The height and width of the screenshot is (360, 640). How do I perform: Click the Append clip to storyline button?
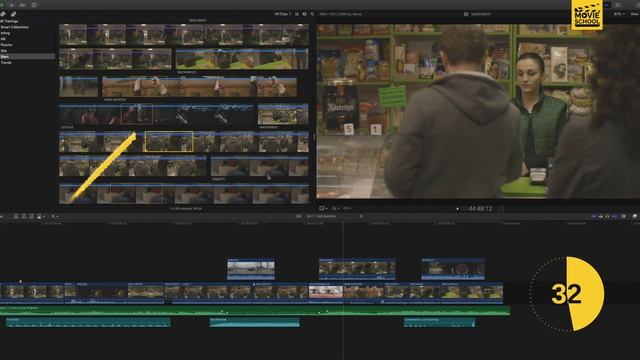(31, 216)
